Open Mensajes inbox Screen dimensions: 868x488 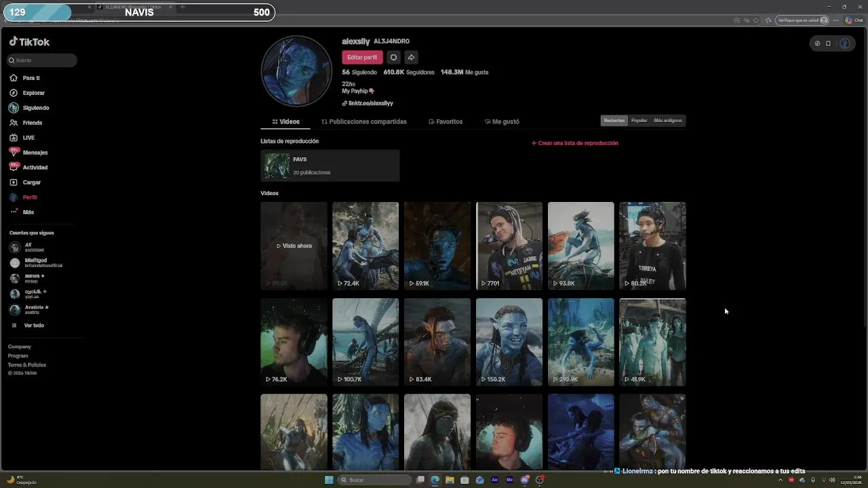point(28,152)
